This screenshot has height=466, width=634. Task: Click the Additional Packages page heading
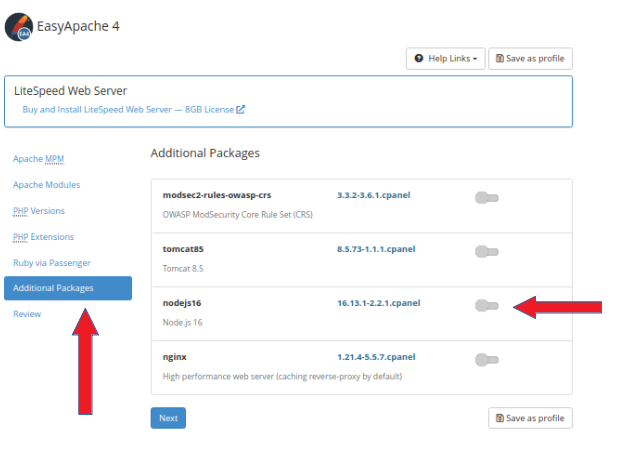pyautogui.click(x=205, y=153)
